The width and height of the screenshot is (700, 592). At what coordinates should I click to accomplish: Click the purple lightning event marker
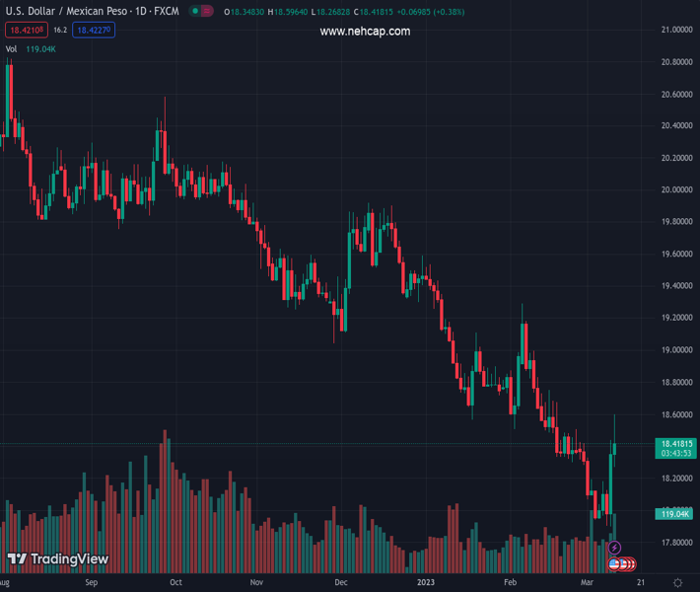point(615,548)
